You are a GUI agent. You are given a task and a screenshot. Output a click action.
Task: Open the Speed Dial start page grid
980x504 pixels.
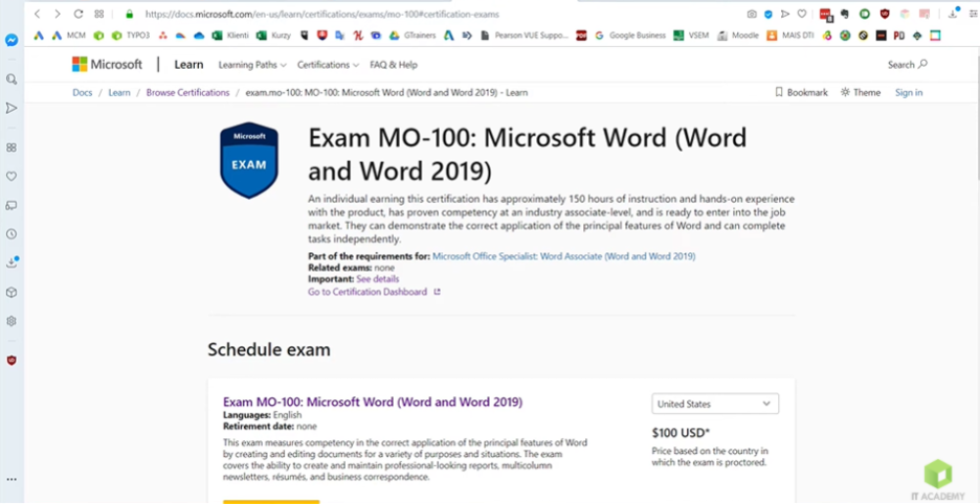pos(99,14)
